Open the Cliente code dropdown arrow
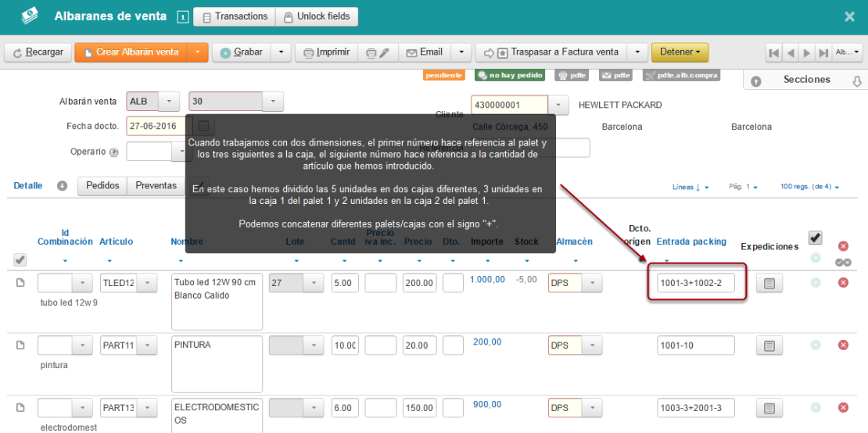The image size is (868, 433). [x=558, y=105]
